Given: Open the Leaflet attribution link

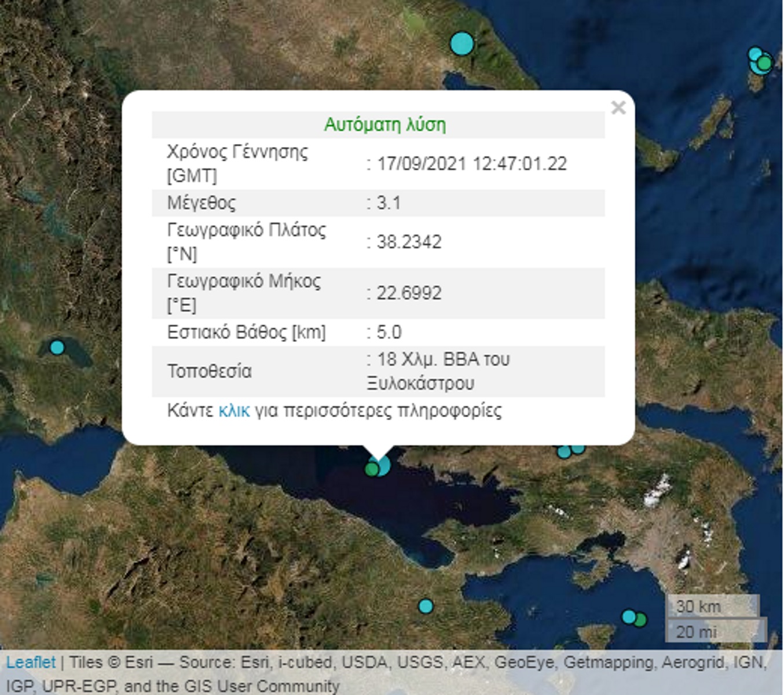Looking at the screenshot, I should 31,663.
